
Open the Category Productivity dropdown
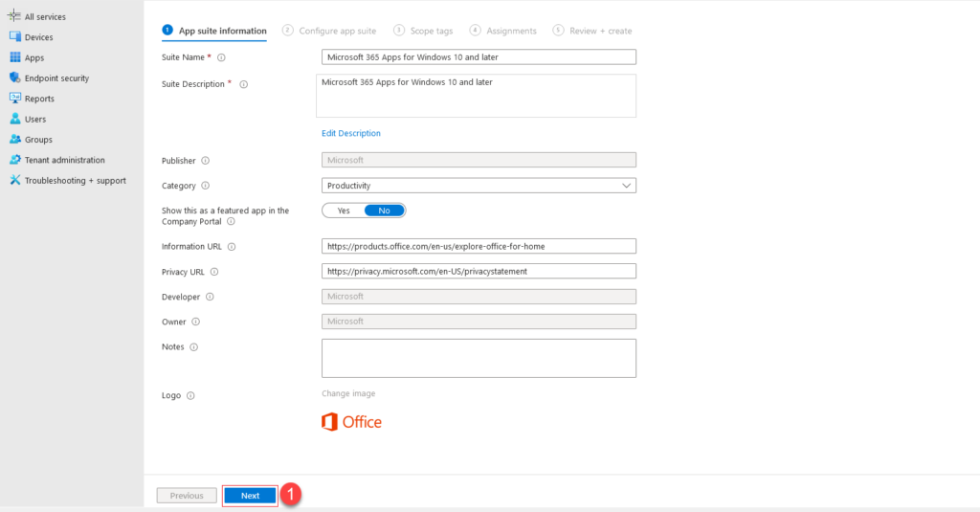[479, 186]
